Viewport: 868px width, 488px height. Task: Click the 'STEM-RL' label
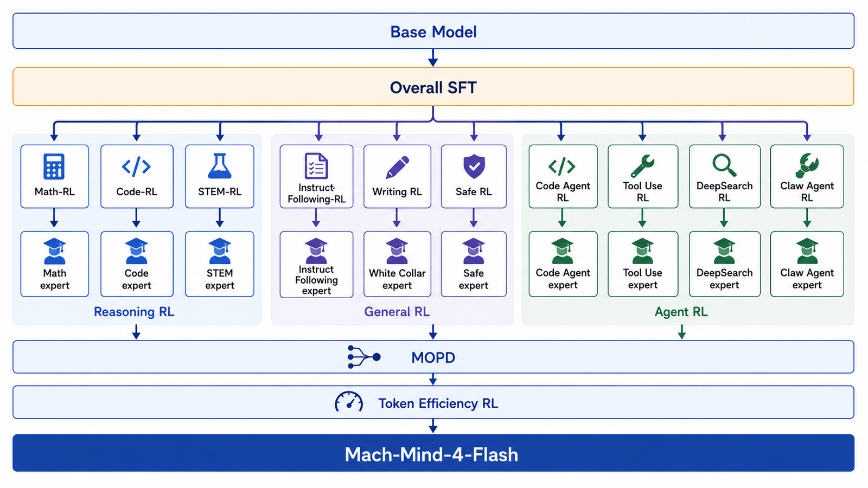point(220,192)
